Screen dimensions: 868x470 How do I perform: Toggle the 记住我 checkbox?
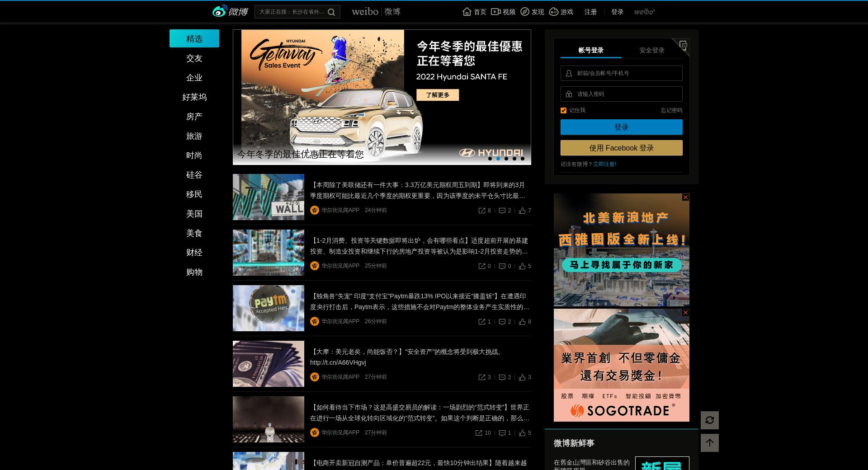[x=563, y=110]
